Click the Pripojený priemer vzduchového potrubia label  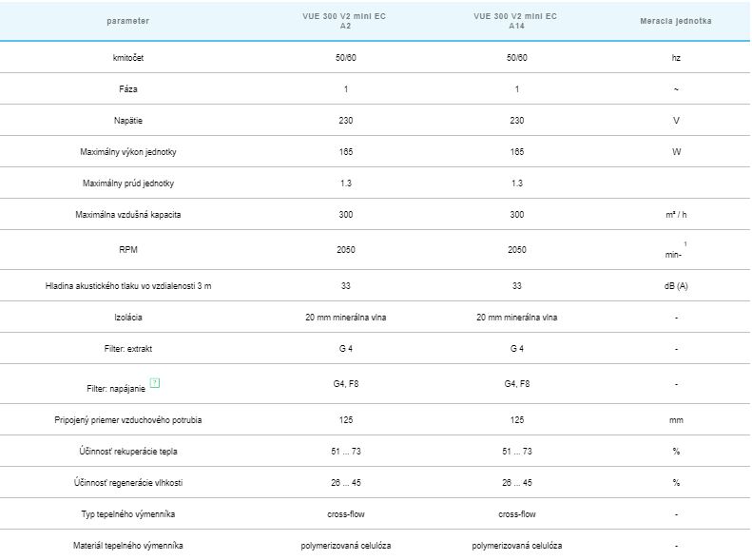click(128, 420)
